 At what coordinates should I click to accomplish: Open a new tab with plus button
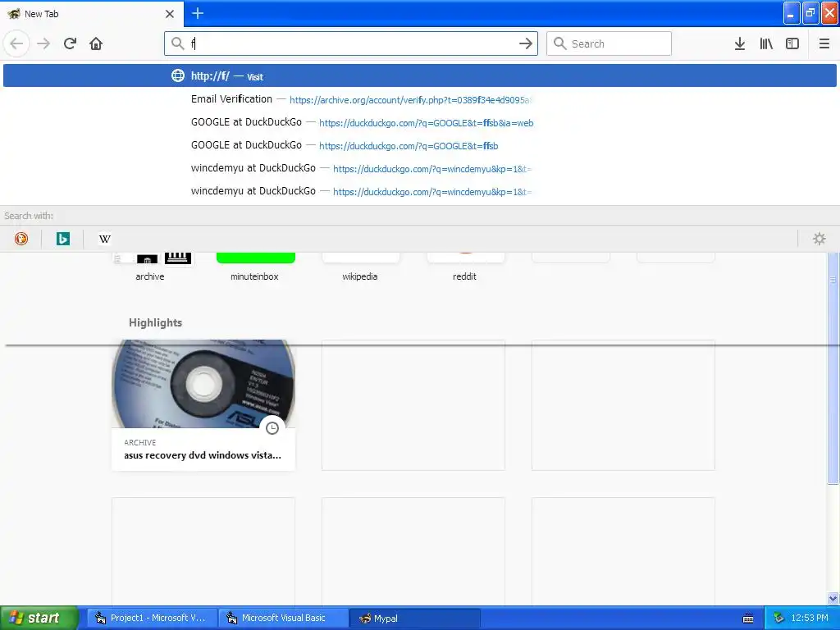point(198,13)
